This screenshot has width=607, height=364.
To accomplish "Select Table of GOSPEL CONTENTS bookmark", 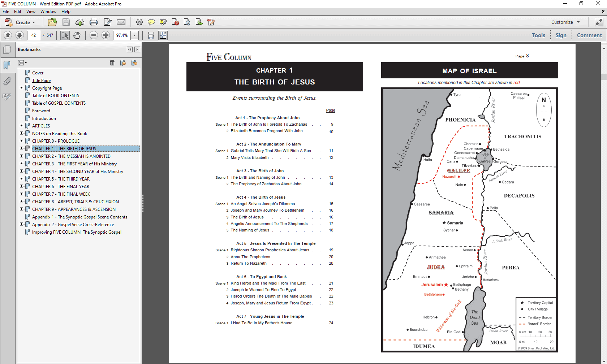I will pyautogui.click(x=59, y=103).
